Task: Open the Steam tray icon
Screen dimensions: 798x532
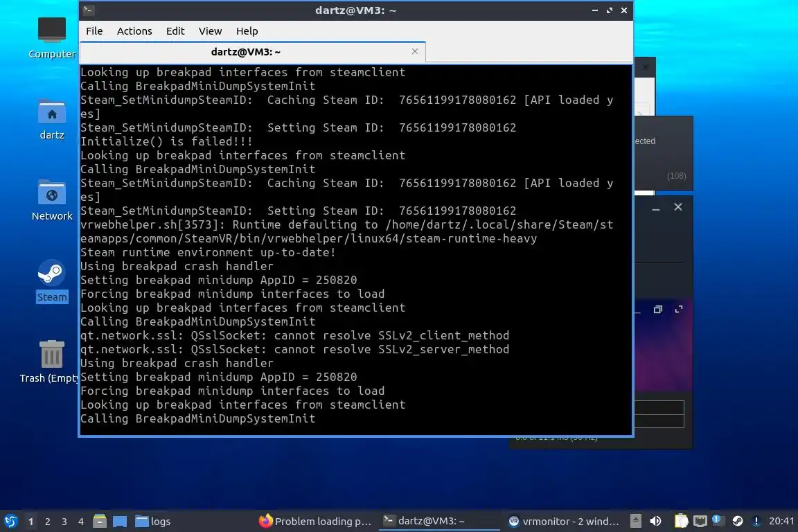Action: tap(738, 521)
